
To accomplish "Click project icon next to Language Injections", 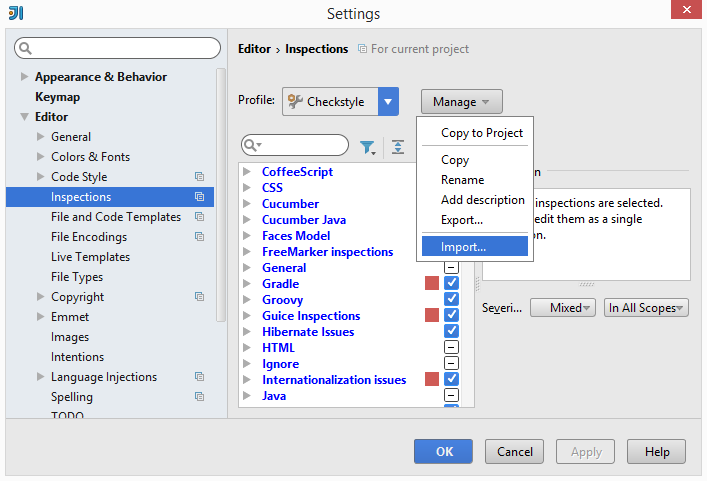I will (x=199, y=376).
